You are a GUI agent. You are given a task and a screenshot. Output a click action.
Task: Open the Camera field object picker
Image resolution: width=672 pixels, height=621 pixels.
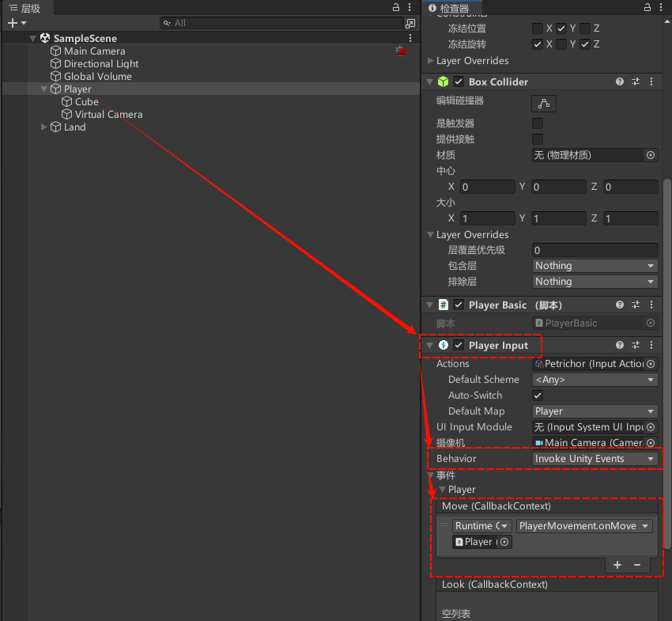(x=651, y=442)
